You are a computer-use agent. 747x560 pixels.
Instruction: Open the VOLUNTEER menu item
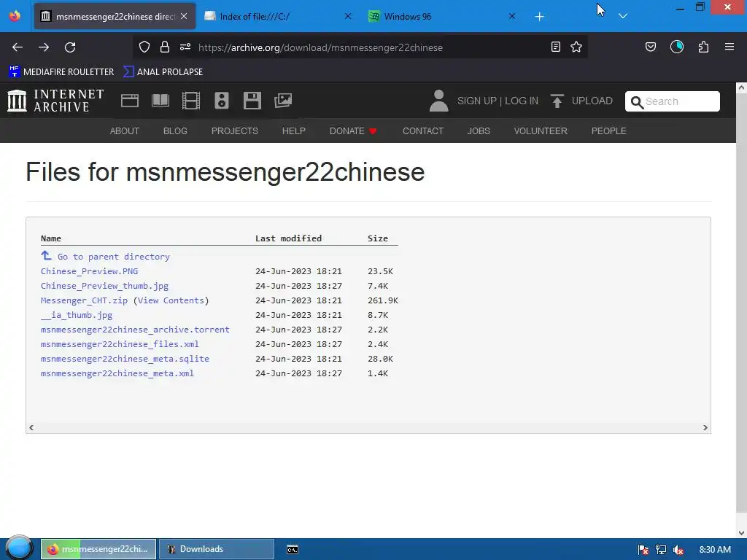pos(541,131)
